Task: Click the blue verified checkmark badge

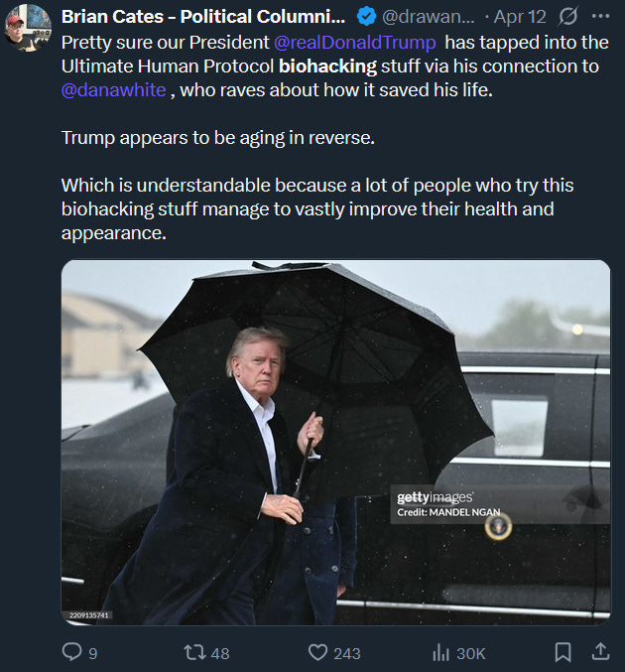Action: point(367,17)
